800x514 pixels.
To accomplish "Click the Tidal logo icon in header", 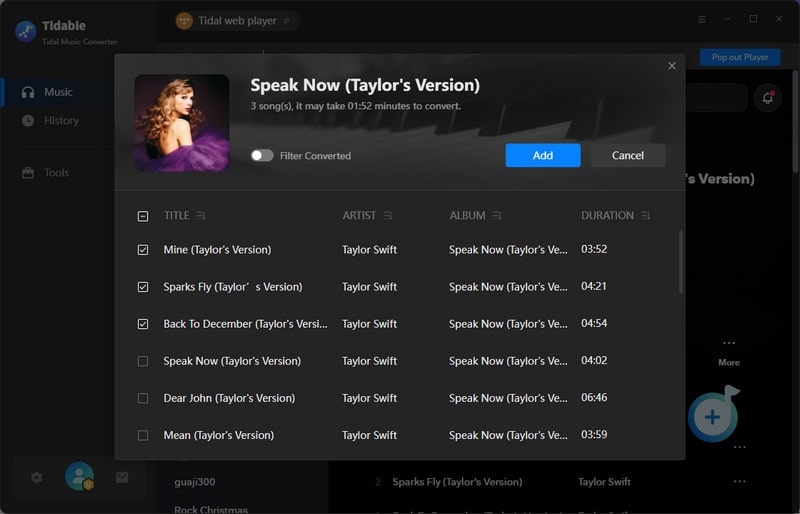I will click(x=184, y=20).
